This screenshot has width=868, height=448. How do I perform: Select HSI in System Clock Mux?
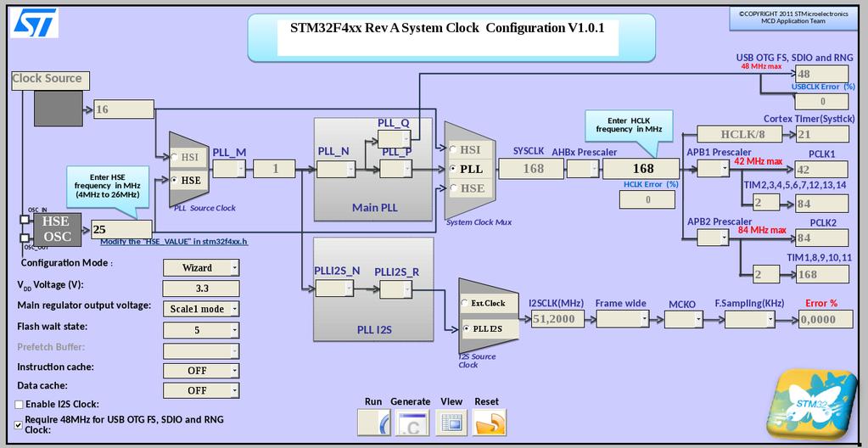[x=454, y=149]
